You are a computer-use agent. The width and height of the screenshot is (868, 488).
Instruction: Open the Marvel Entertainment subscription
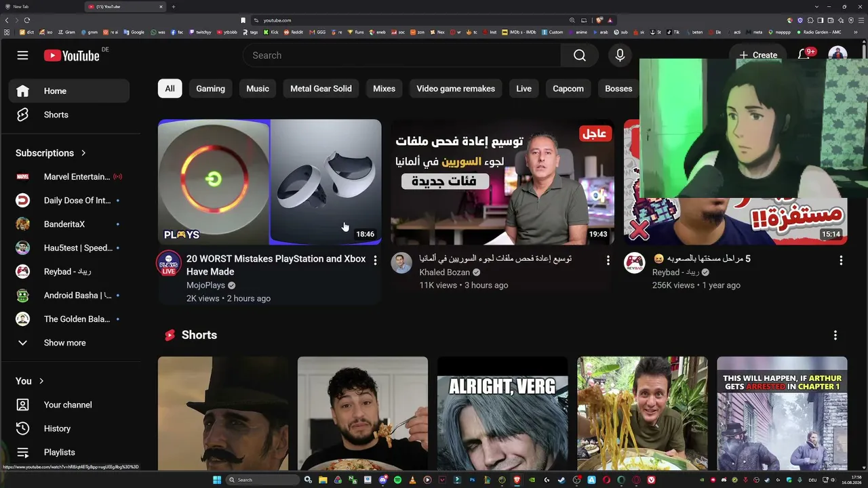tap(69, 177)
